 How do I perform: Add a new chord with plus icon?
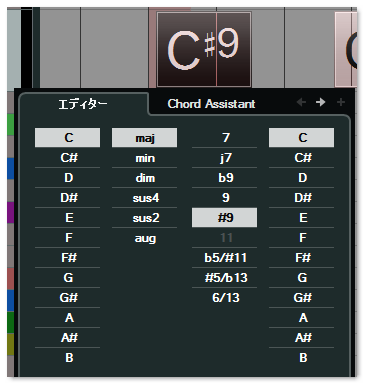341,102
